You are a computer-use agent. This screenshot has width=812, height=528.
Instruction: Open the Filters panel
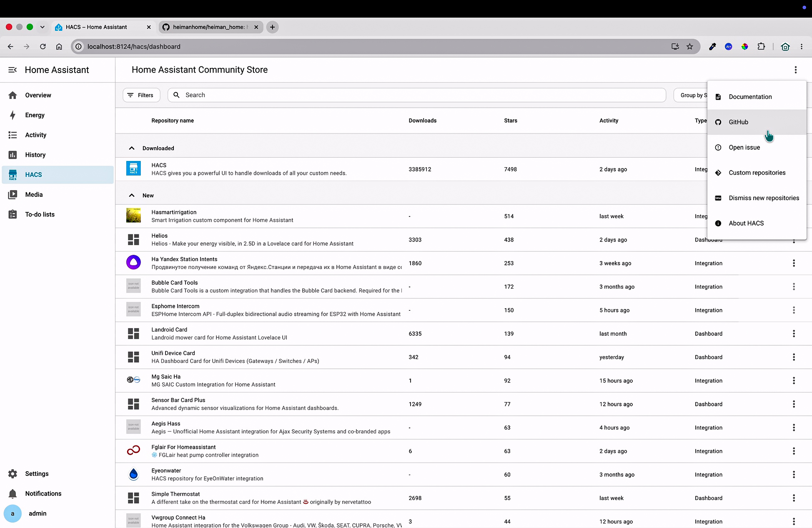coord(141,95)
